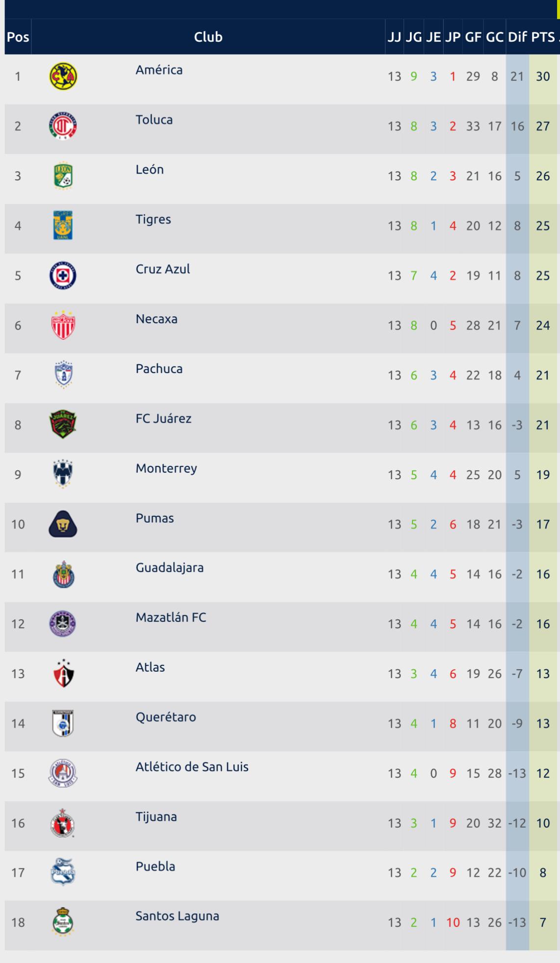Click the Atlas club shield
560x963 pixels.
(63, 673)
